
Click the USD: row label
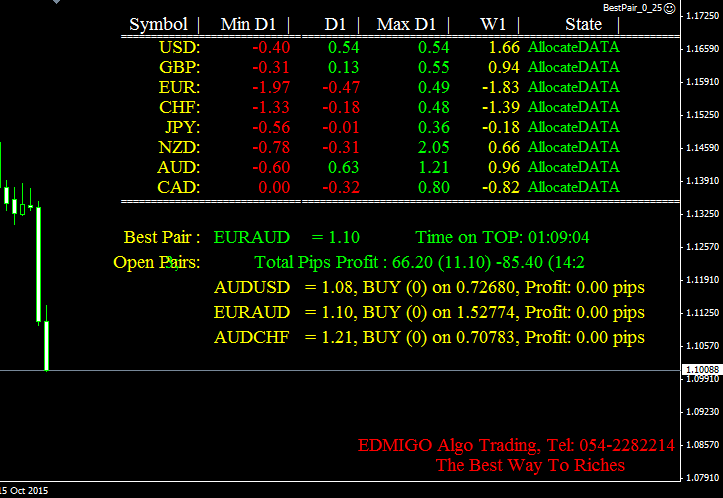click(179, 47)
